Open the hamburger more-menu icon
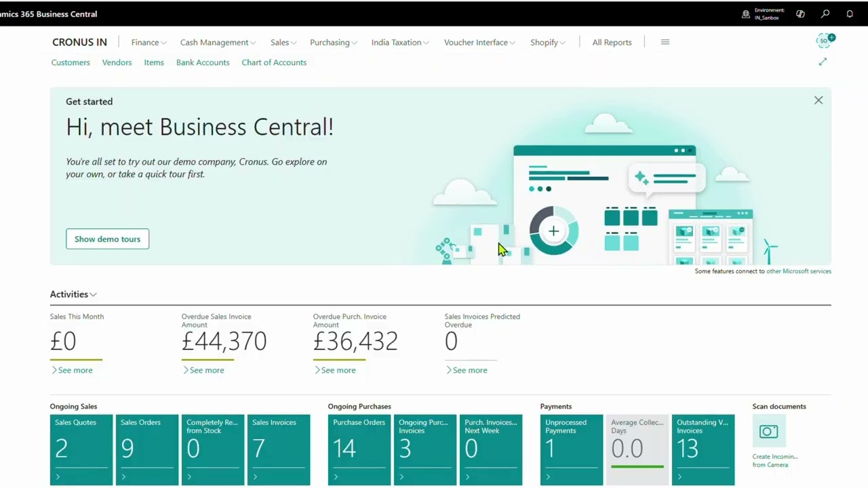Image resolution: width=868 pixels, height=488 pixels. [665, 42]
